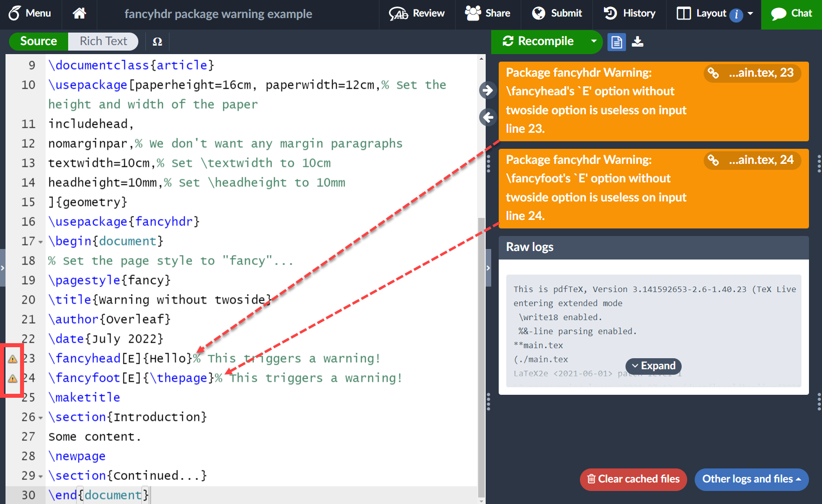Open the Chat panel
822x504 pixels.
pos(791,14)
